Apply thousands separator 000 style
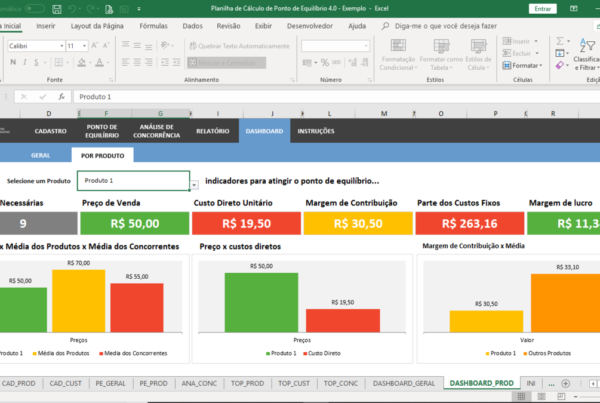600x403 pixels. pyautogui.click(x=336, y=62)
